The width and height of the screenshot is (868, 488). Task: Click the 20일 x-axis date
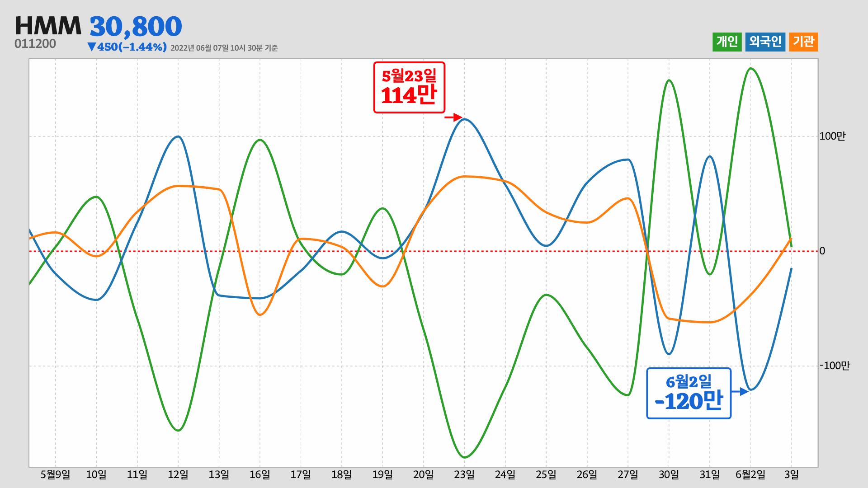tap(423, 474)
